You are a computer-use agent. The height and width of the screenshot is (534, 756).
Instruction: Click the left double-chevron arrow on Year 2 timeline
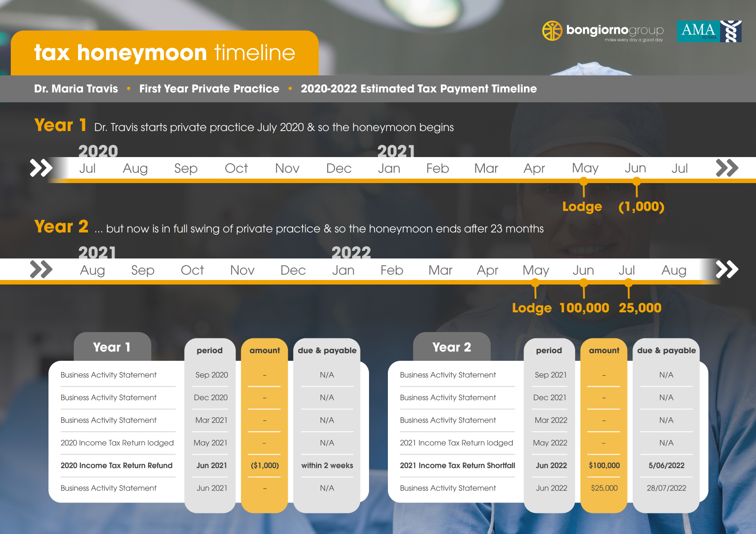click(41, 269)
